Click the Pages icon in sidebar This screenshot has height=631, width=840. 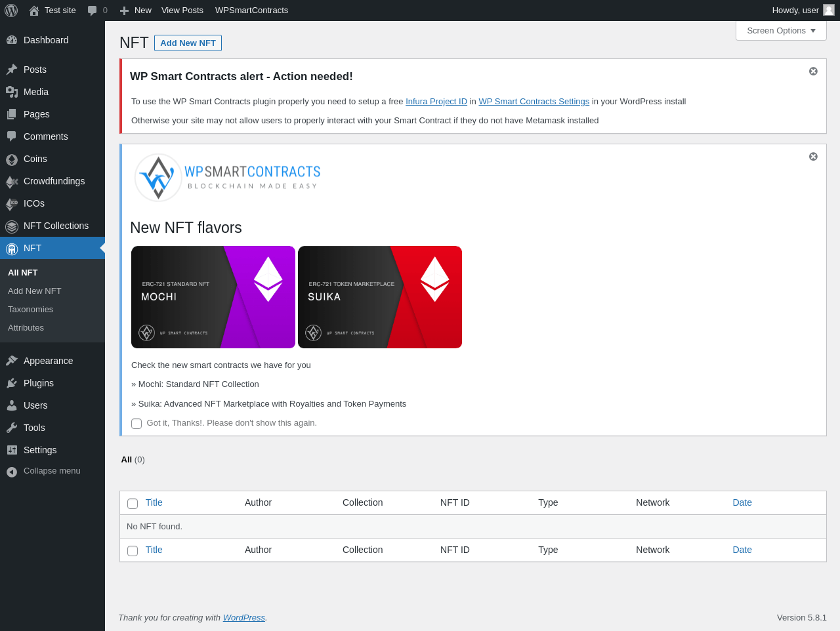[x=12, y=114]
